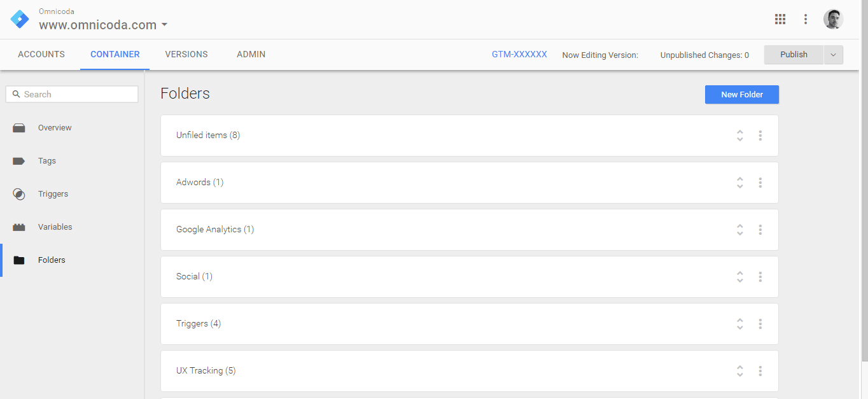Create a folder with the New Folder button

[741, 94]
